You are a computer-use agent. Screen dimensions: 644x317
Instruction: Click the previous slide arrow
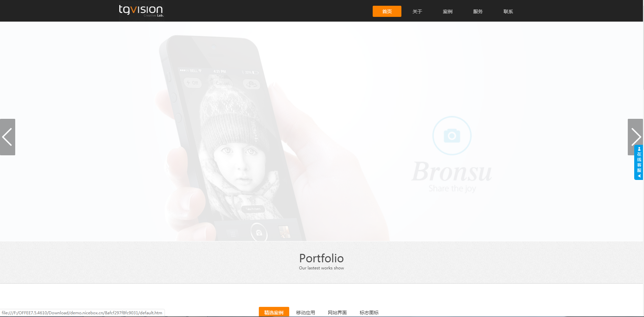[7, 137]
